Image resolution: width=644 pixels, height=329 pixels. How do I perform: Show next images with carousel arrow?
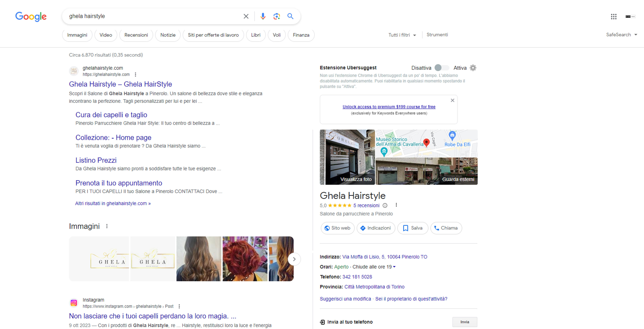[x=294, y=259]
